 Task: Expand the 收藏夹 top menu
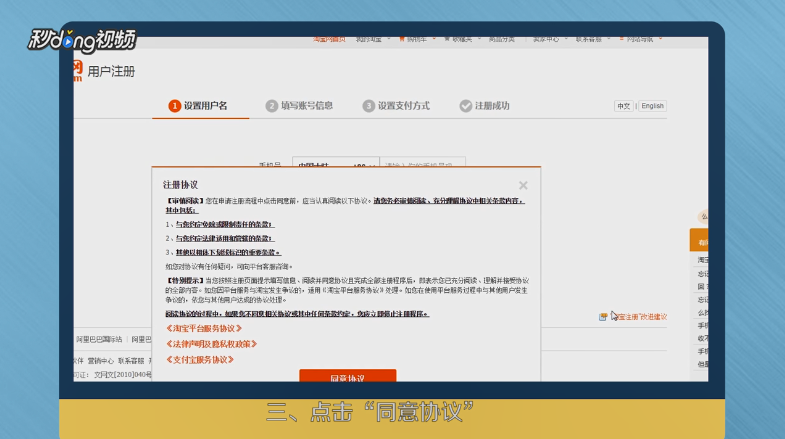tap(463, 39)
